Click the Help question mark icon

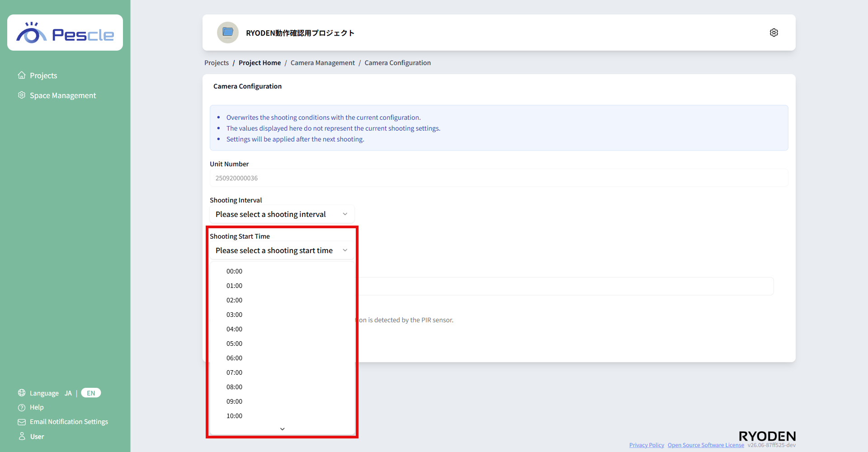click(x=22, y=407)
